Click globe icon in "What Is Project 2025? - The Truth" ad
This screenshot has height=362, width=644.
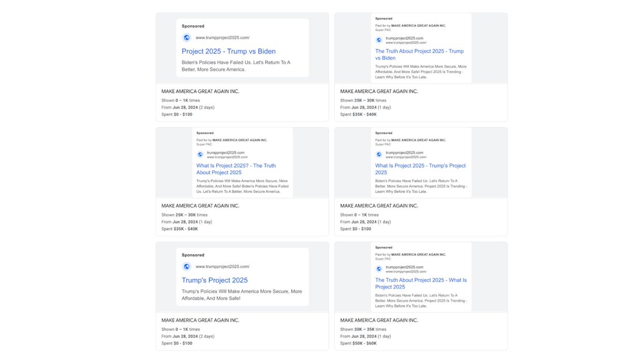200,154
